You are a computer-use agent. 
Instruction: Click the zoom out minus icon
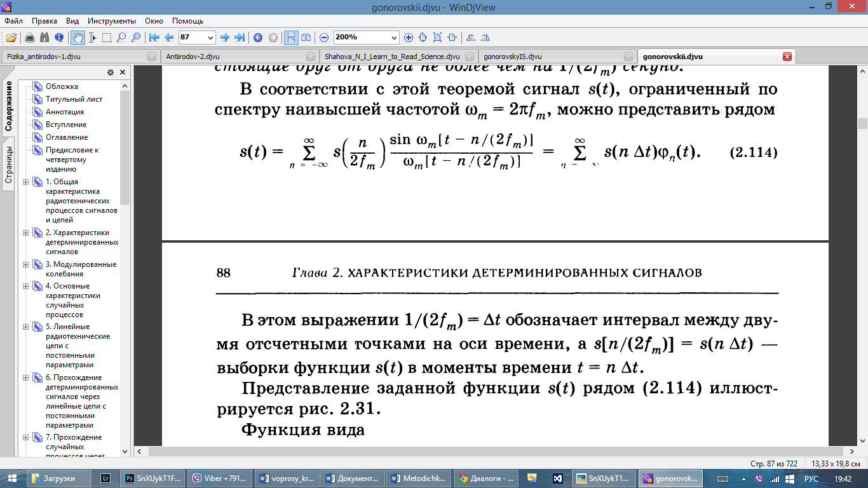(324, 37)
